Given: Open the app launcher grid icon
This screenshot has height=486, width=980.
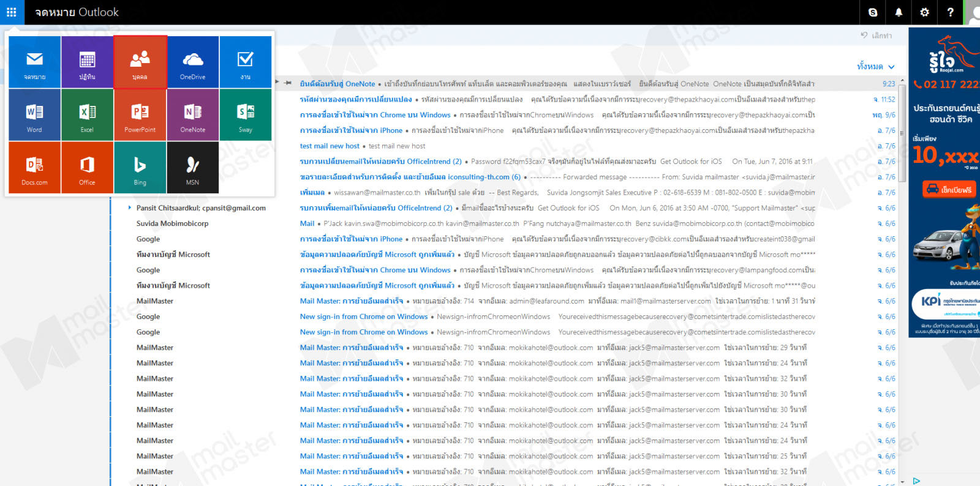Looking at the screenshot, I should [12, 12].
